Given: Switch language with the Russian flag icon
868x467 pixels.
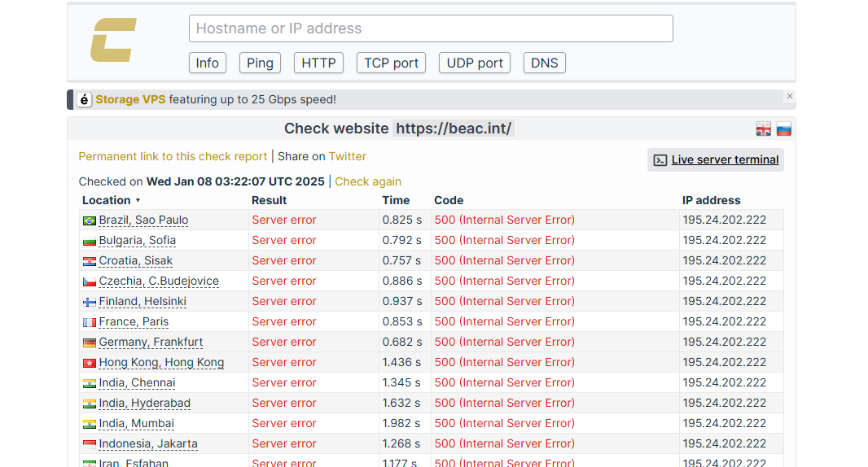Looking at the screenshot, I should (783, 129).
